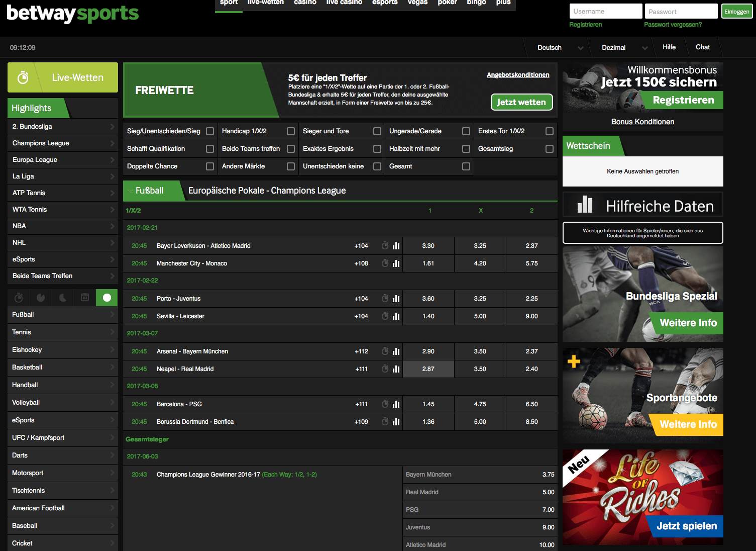
Task: Click live timer icon for Arsenal - Bayern München
Action: [385, 351]
